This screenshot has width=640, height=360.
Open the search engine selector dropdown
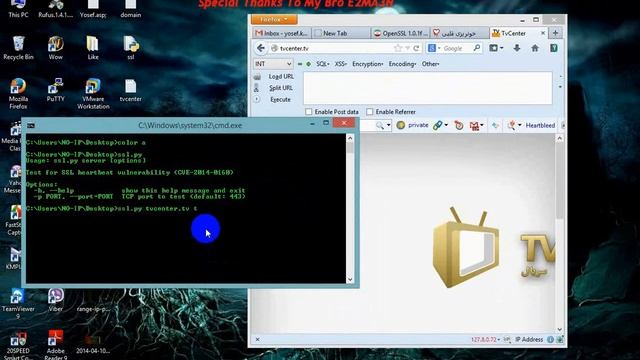(434, 48)
